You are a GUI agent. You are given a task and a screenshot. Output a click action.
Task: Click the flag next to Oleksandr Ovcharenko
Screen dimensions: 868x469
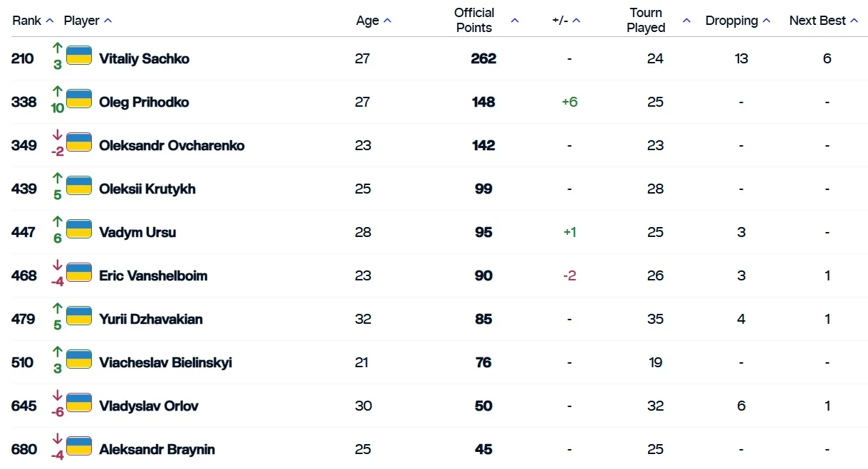coord(79,142)
